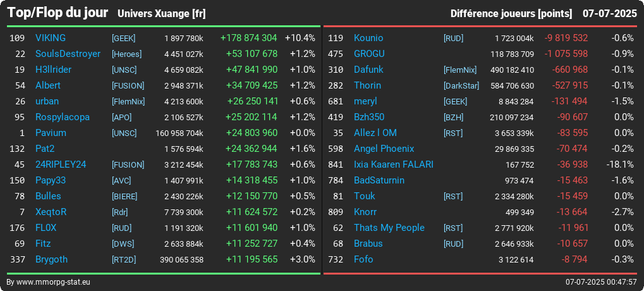Select player XeqtoR

tap(51, 212)
